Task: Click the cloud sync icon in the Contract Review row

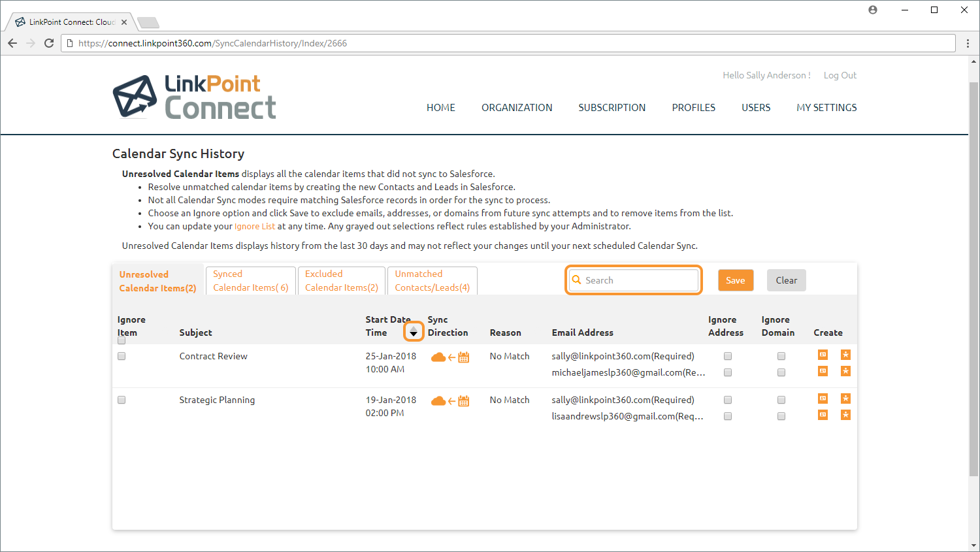Action: tap(438, 357)
